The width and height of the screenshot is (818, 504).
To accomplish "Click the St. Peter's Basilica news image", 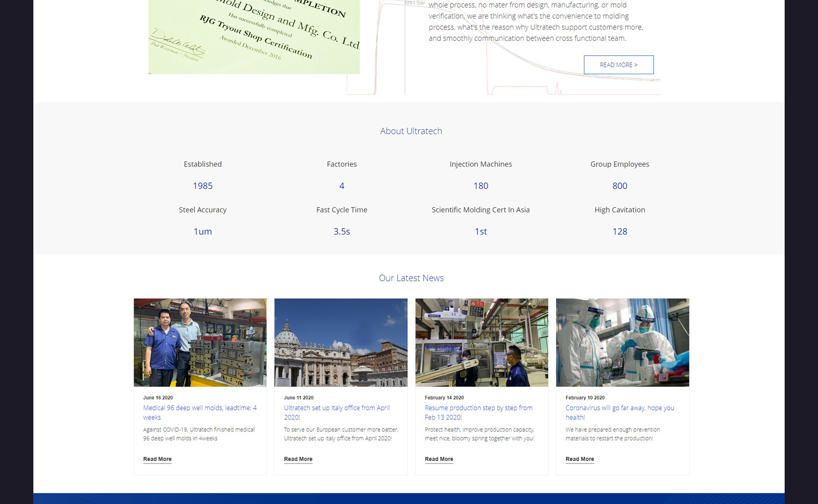I will pos(341,343).
